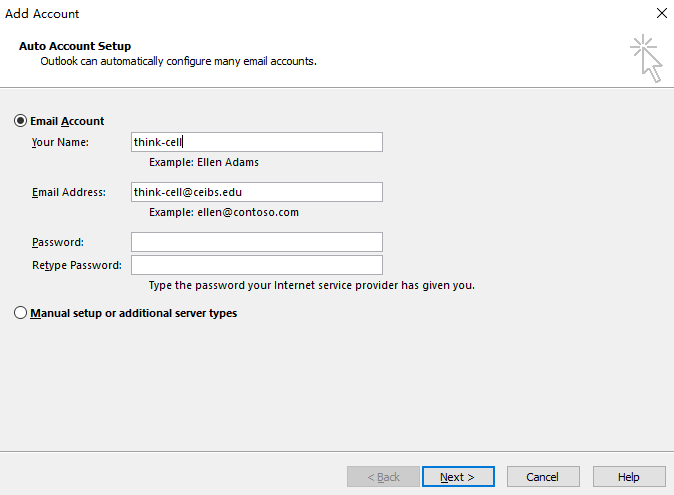Click the Auto Account Setup heading
The height and width of the screenshot is (495, 674).
point(75,46)
